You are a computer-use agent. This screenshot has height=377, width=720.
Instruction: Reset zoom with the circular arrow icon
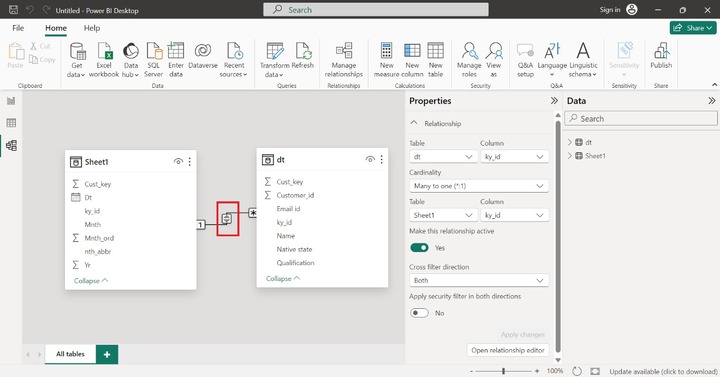[x=577, y=371]
